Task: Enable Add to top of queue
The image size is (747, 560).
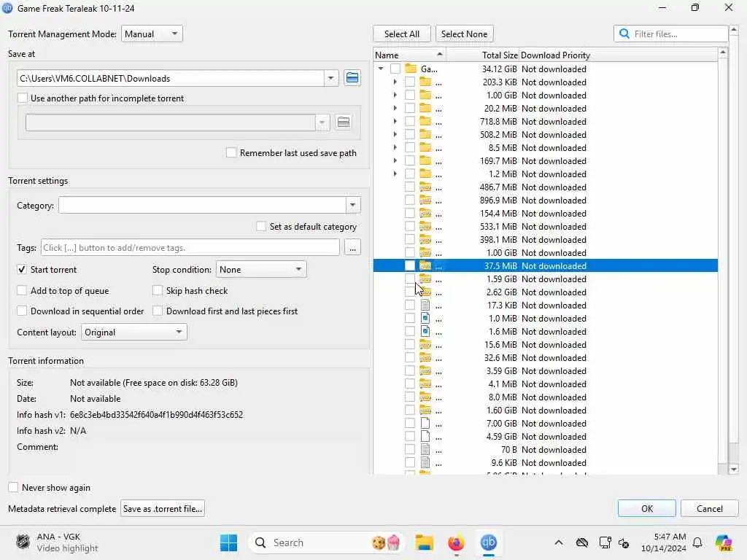Action: point(22,290)
